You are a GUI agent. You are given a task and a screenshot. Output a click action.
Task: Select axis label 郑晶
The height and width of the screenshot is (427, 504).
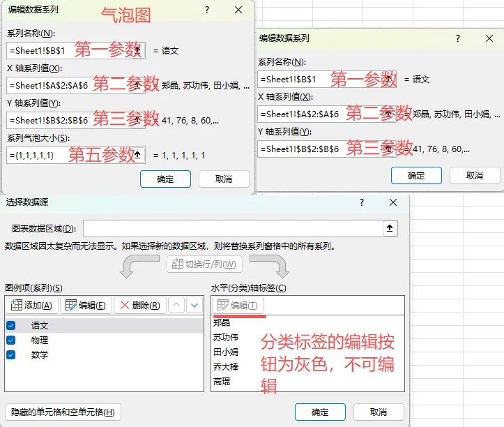[x=222, y=322]
